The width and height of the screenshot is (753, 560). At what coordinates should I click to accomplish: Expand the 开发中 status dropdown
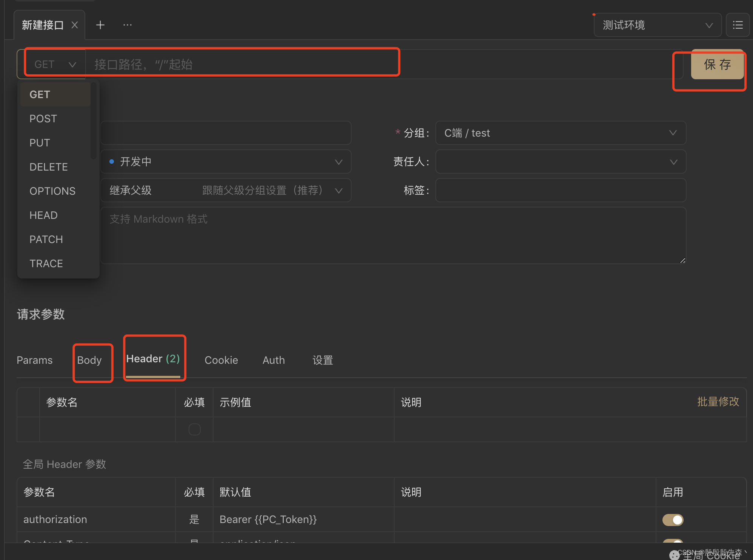(x=226, y=162)
